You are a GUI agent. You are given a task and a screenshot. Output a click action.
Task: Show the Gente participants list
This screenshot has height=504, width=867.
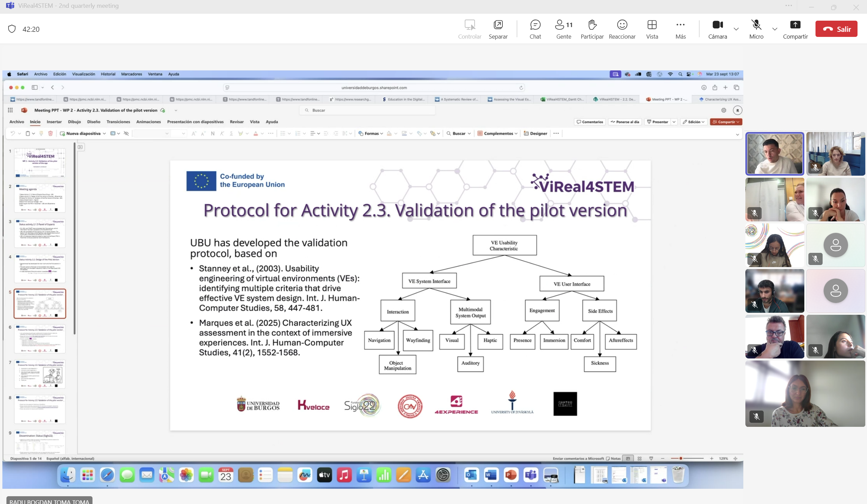point(563,29)
